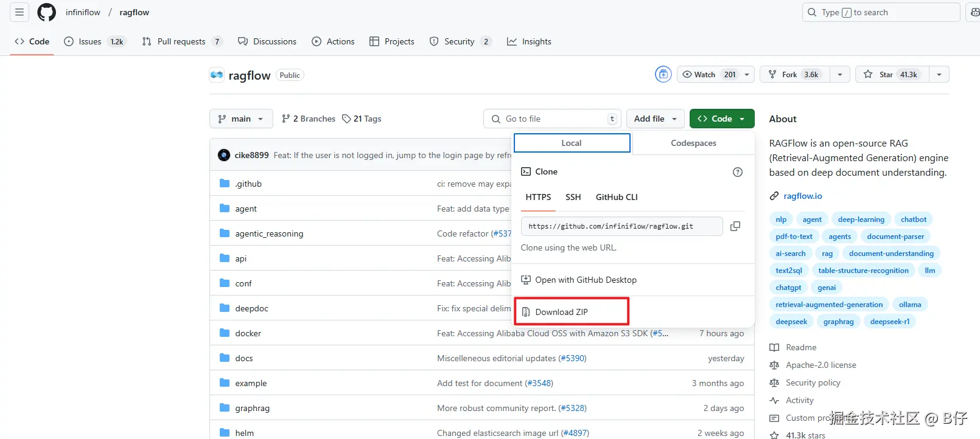
Task: Click the Go to file search field
Action: click(x=552, y=119)
